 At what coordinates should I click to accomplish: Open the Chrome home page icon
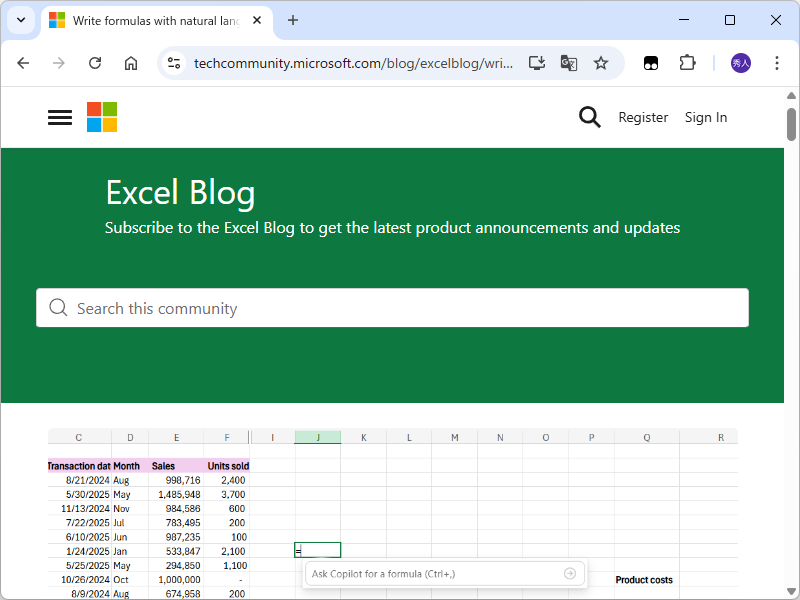(131, 63)
